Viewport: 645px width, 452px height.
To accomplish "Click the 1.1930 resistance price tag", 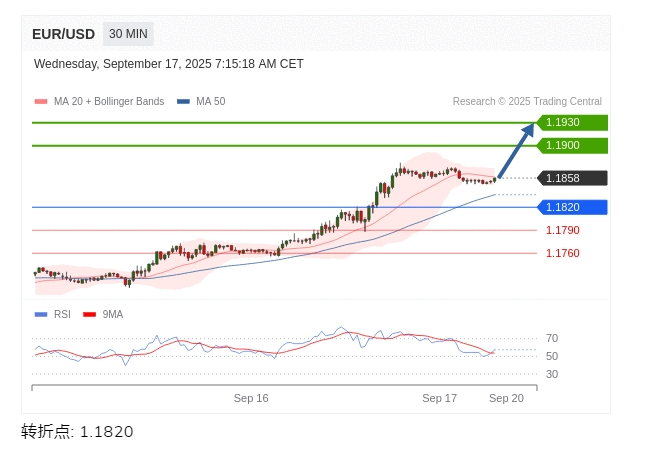I will tap(572, 123).
